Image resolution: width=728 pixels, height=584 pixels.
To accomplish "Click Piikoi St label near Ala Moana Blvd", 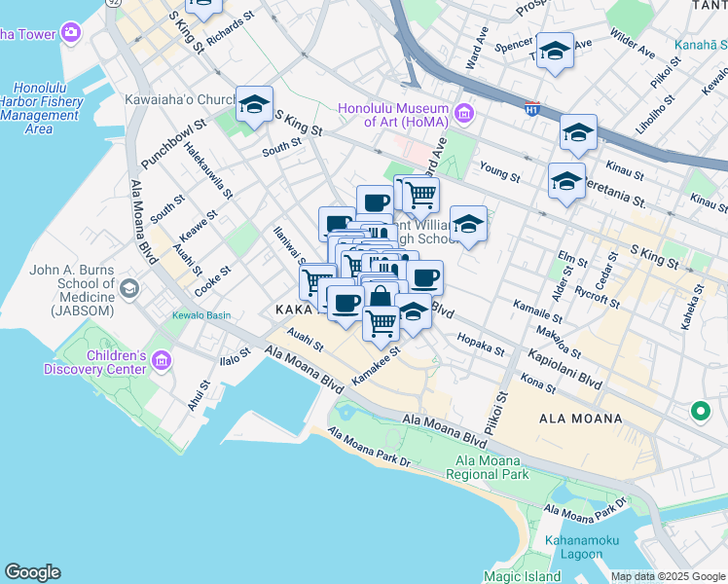I will 496,413.
